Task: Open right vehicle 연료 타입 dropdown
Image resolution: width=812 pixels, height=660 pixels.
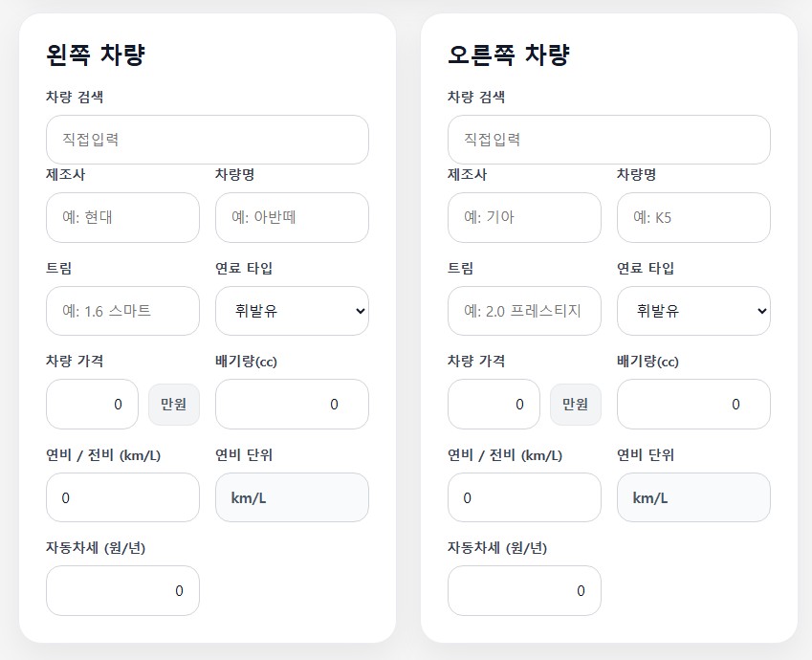Action: (693, 311)
